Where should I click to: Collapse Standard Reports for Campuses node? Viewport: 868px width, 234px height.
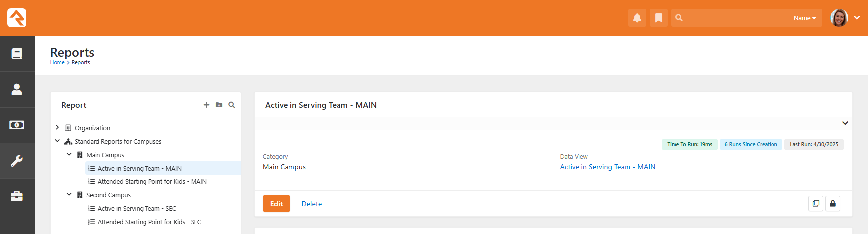57,141
